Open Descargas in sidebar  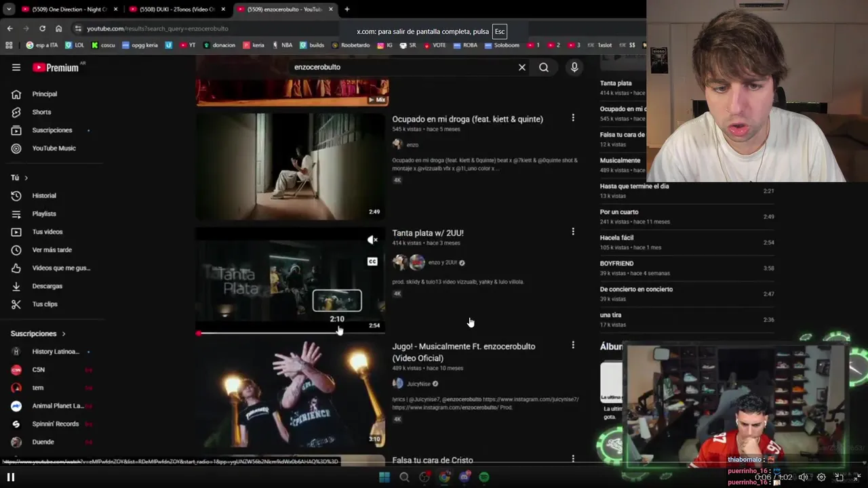49,286
